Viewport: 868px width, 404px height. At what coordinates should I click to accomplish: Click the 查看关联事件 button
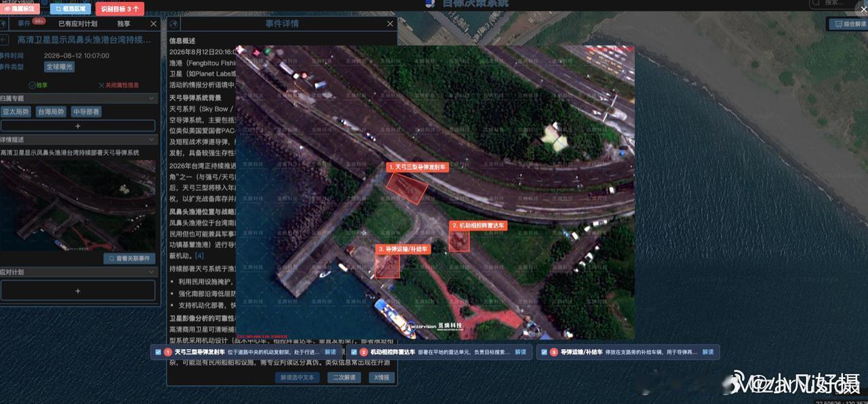click(x=130, y=259)
